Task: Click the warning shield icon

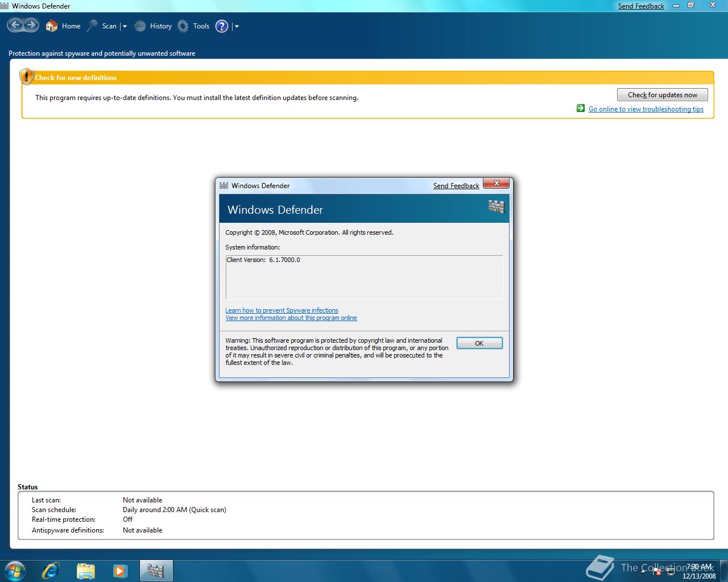Action: pos(27,77)
